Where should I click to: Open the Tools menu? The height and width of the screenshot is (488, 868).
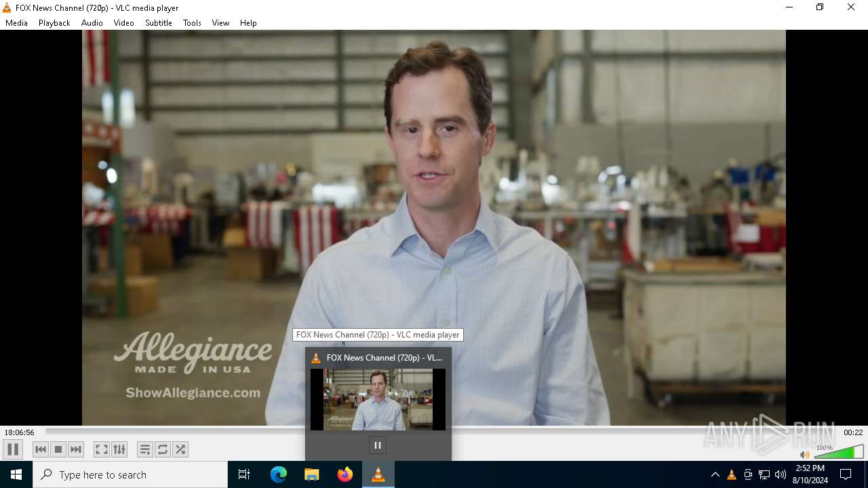[192, 23]
